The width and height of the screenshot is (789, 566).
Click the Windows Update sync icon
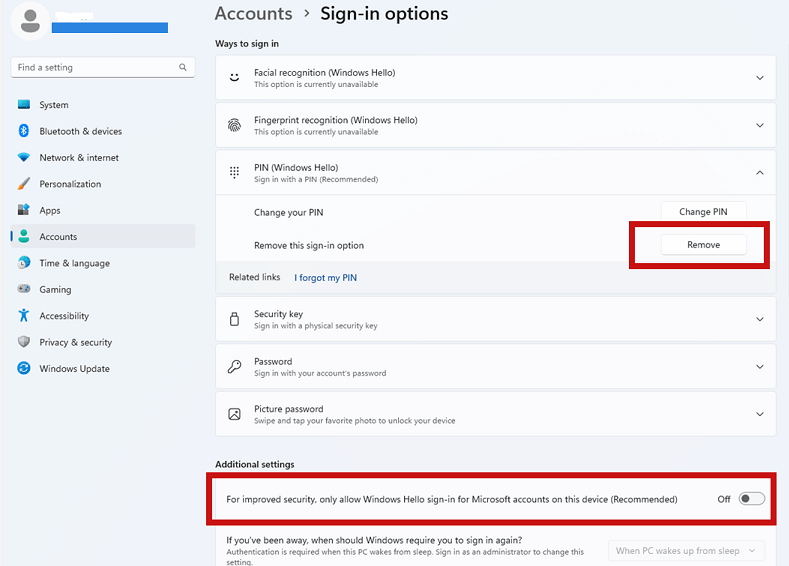click(24, 368)
